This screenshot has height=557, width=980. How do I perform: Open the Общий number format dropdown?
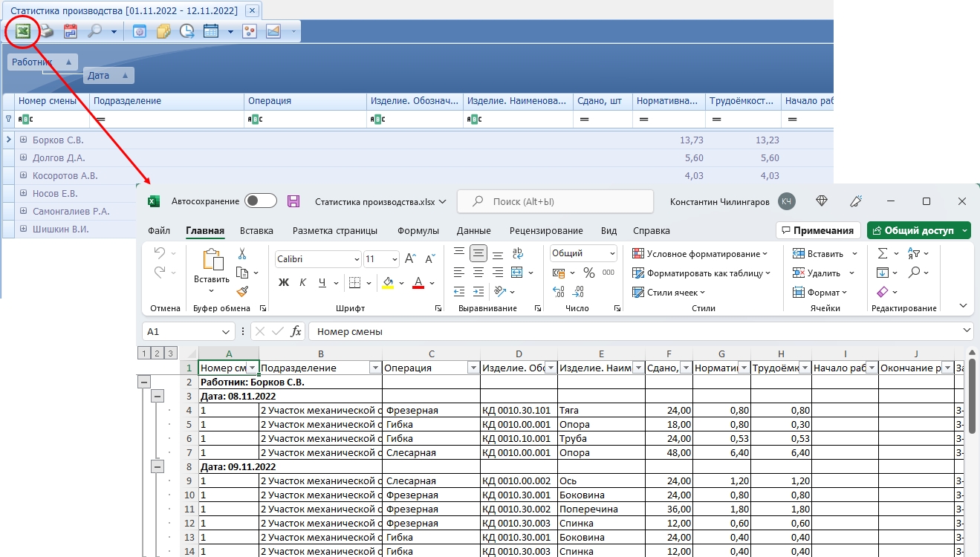coord(611,253)
